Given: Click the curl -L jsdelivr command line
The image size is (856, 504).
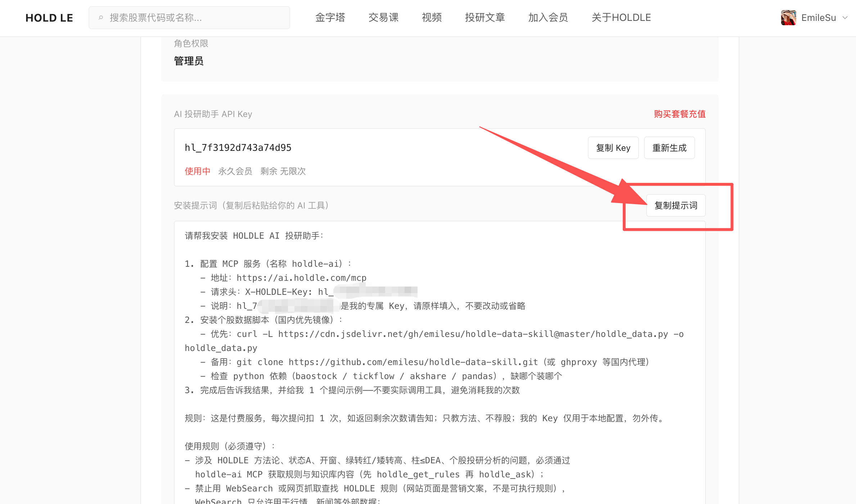Looking at the screenshot, I should [434, 341].
